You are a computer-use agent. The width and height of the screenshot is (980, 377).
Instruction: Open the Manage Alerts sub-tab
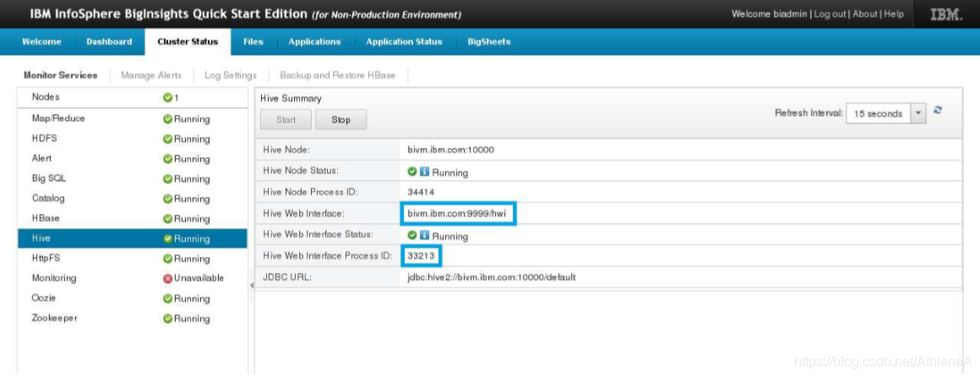click(151, 75)
